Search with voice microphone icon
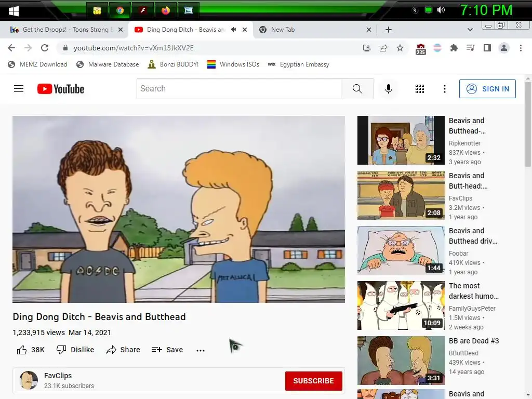The image size is (532, 399). coord(389,89)
